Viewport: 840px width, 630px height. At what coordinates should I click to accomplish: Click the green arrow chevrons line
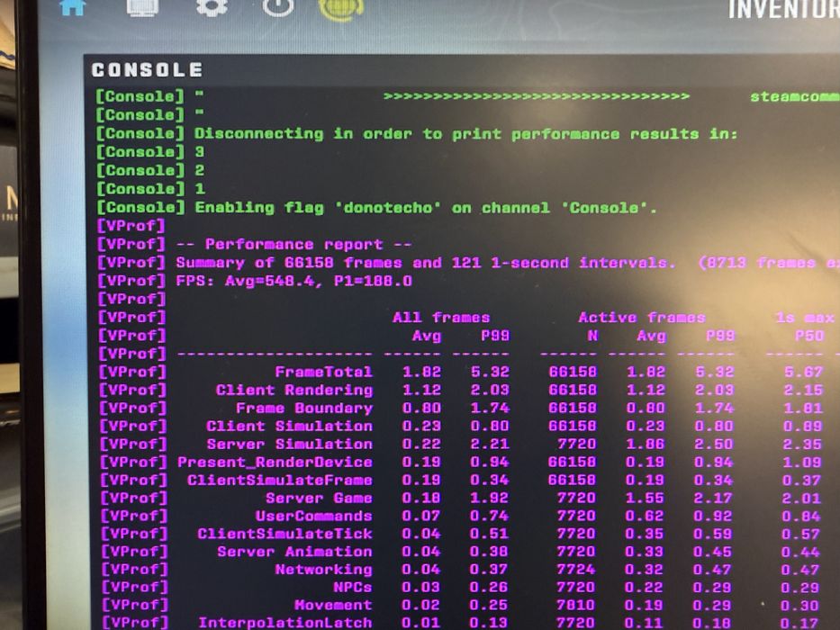click(537, 97)
